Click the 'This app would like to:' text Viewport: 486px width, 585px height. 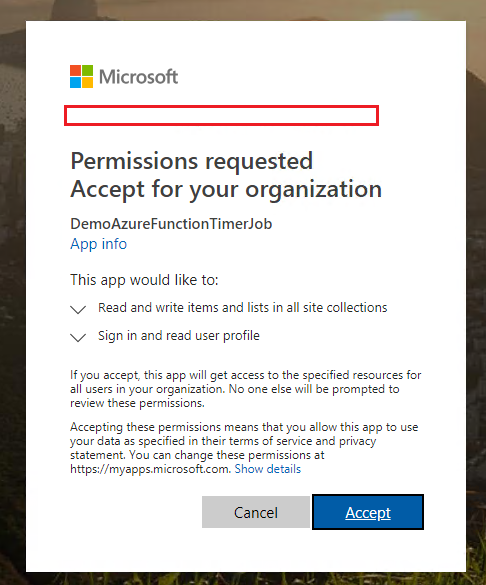tap(144, 280)
